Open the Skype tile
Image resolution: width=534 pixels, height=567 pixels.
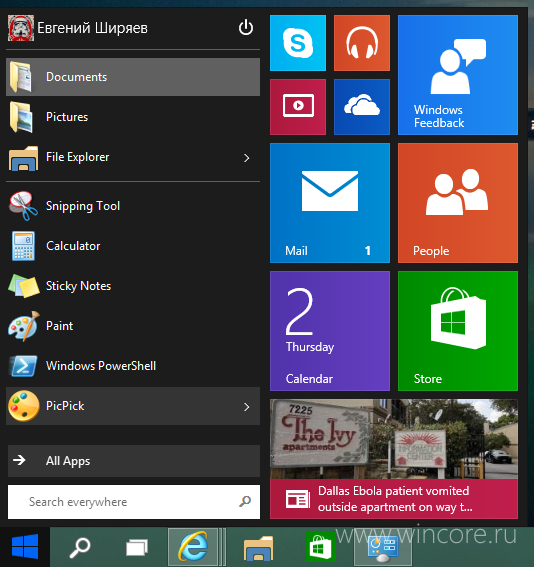(x=298, y=43)
